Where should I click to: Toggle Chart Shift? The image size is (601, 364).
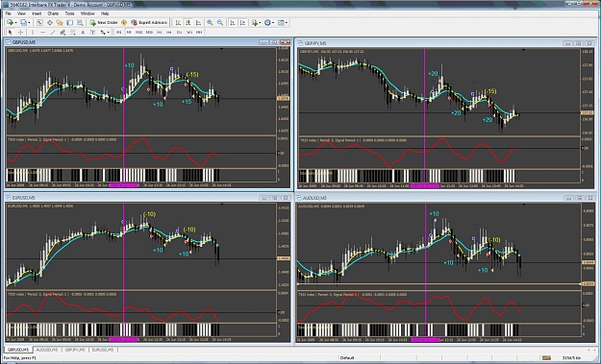(242, 23)
